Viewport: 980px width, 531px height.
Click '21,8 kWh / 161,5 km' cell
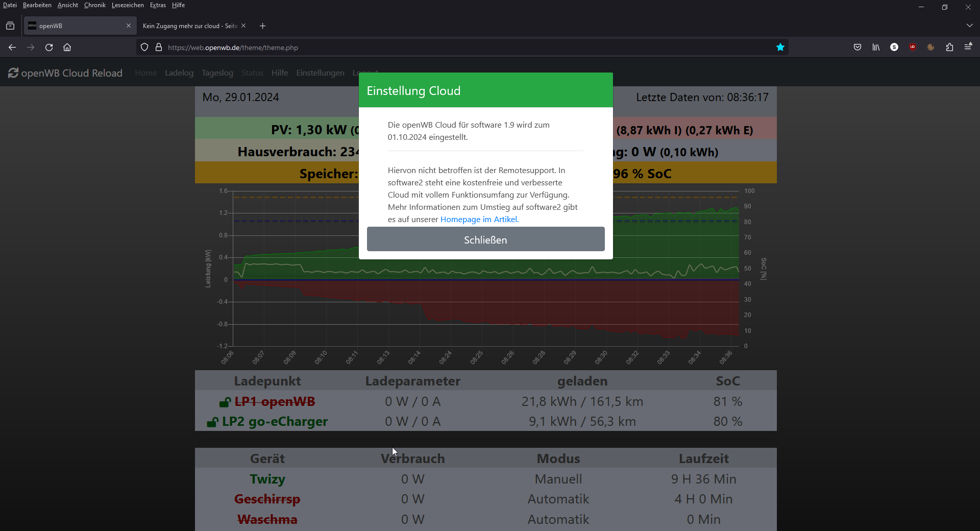[582, 402]
